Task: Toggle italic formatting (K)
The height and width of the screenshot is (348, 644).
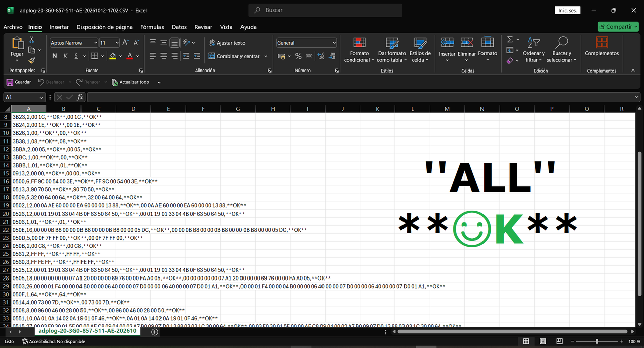Action: click(65, 56)
